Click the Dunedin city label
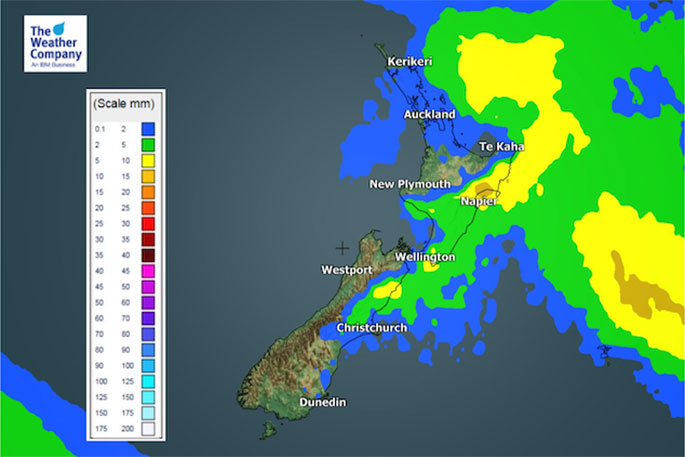The width and height of the screenshot is (685, 457). pyautogui.click(x=325, y=402)
